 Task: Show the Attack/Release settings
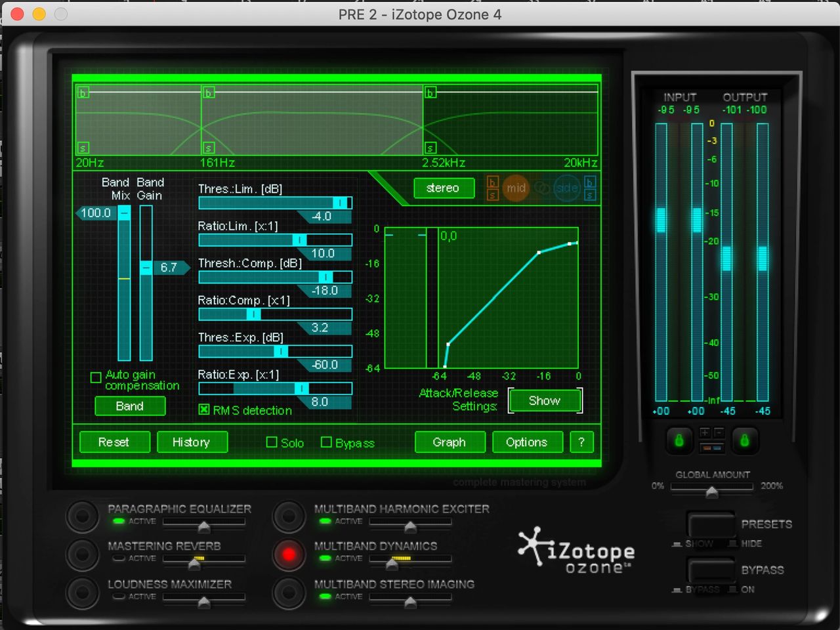point(545,400)
